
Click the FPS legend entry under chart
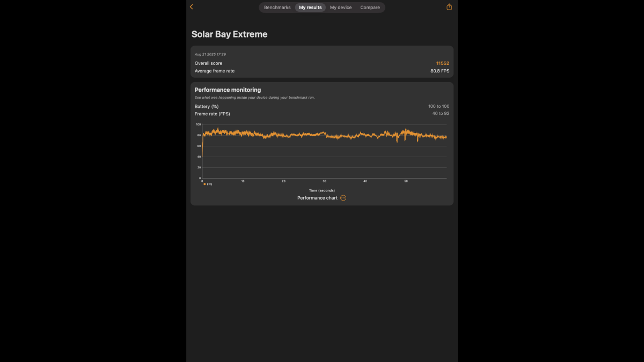(208, 184)
